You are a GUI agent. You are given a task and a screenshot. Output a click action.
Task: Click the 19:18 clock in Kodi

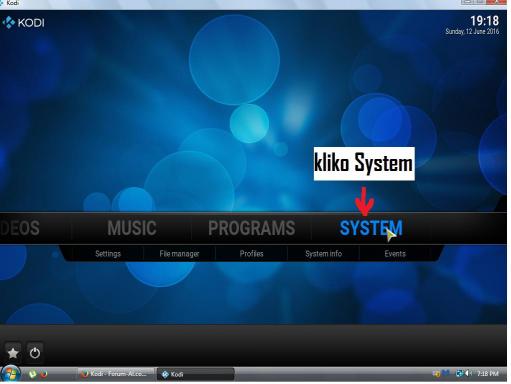[484, 21]
